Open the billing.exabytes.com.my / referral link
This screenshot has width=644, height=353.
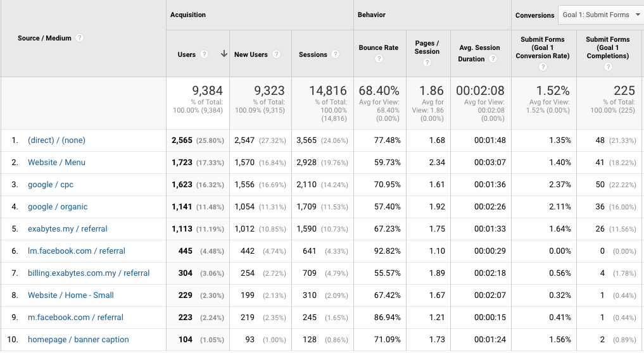point(89,273)
